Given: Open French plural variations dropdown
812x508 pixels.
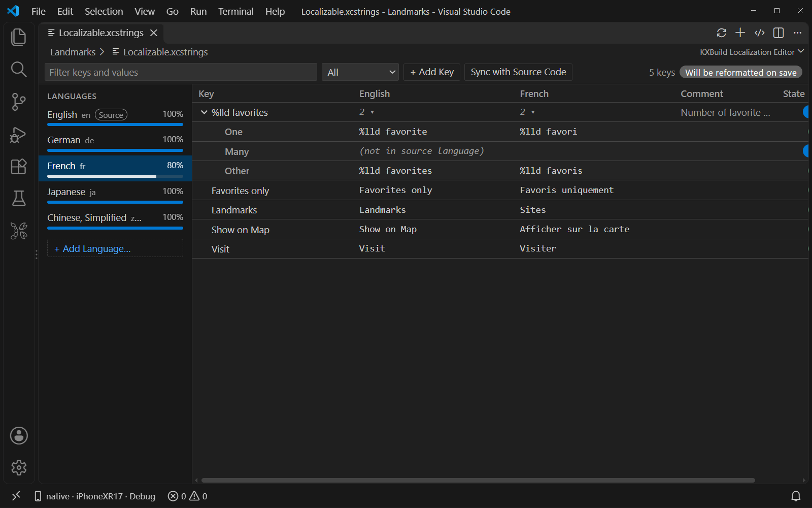Looking at the screenshot, I should [527, 112].
